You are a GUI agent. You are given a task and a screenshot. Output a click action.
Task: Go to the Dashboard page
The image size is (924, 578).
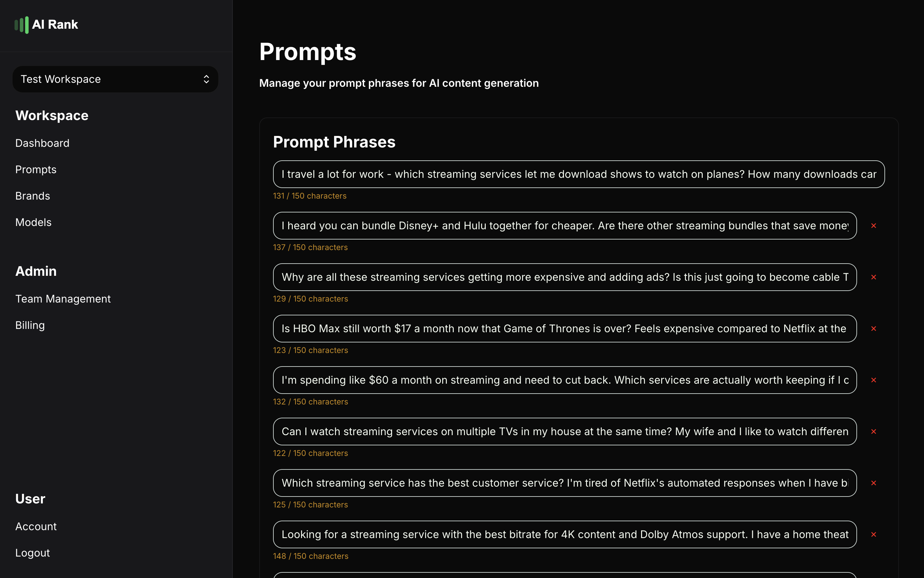[x=43, y=143]
